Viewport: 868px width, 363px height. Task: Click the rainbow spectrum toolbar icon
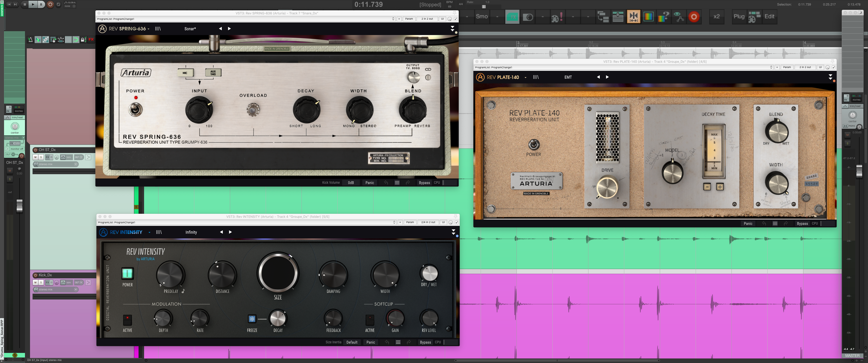point(648,16)
